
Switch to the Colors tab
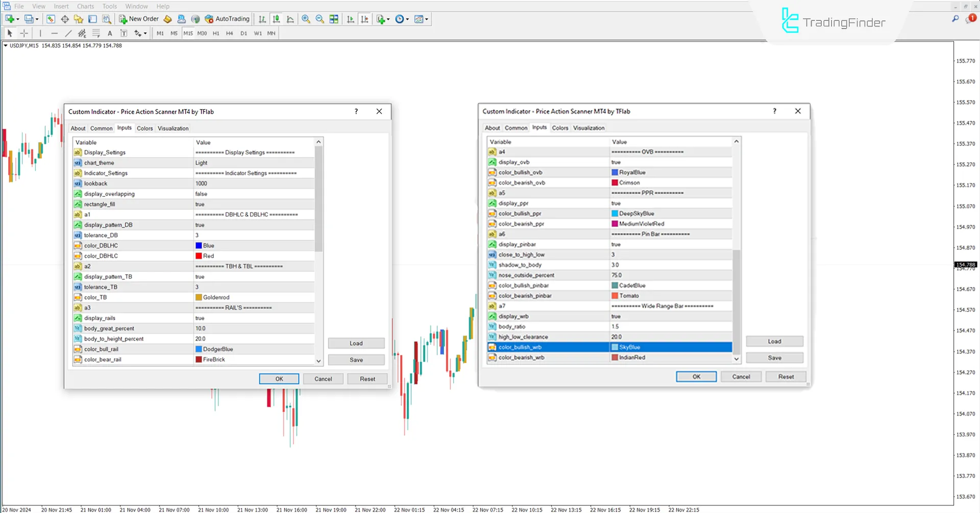coord(144,128)
